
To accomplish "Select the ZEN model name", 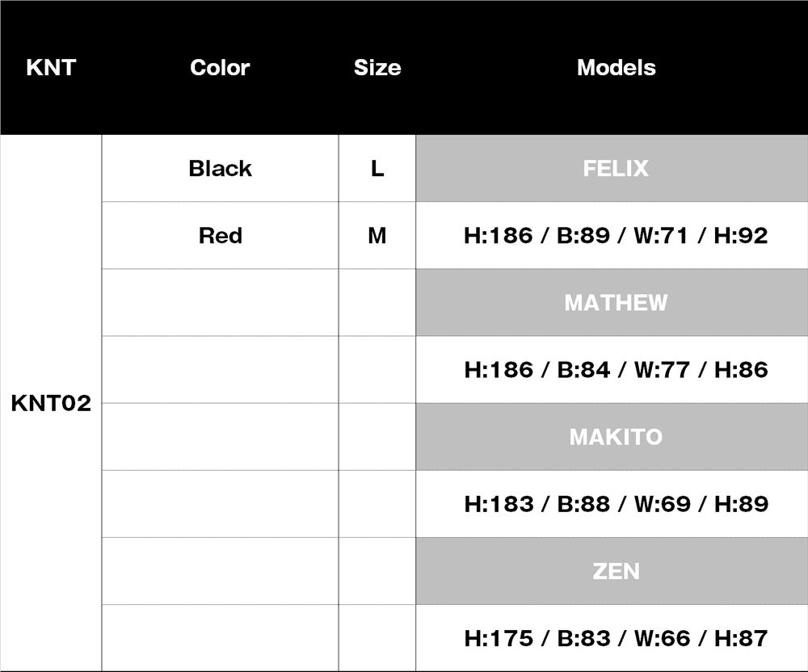I will pyautogui.click(x=616, y=571).
